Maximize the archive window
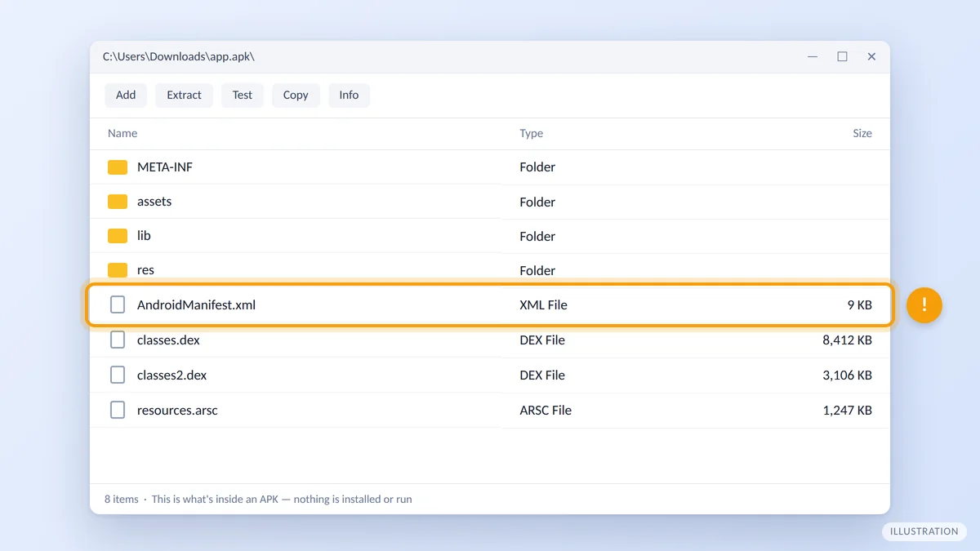Screen dimensions: 980x551 pos(842,56)
